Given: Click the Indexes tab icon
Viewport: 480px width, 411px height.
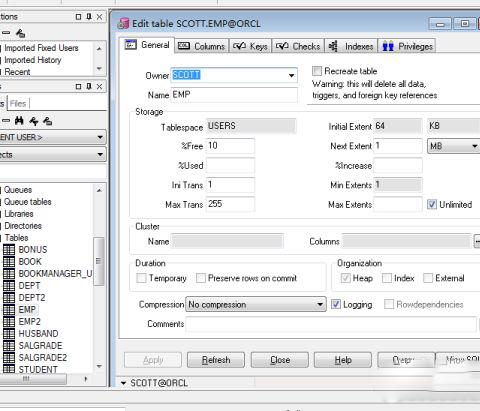Looking at the screenshot, I should 333,46.
